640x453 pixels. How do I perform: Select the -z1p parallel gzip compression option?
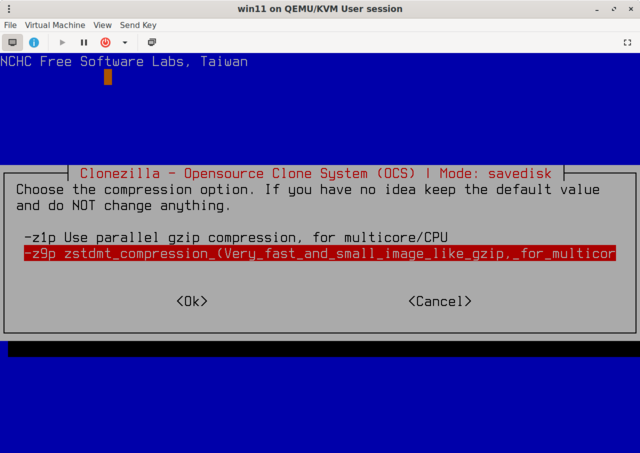[x=236, y=237]
